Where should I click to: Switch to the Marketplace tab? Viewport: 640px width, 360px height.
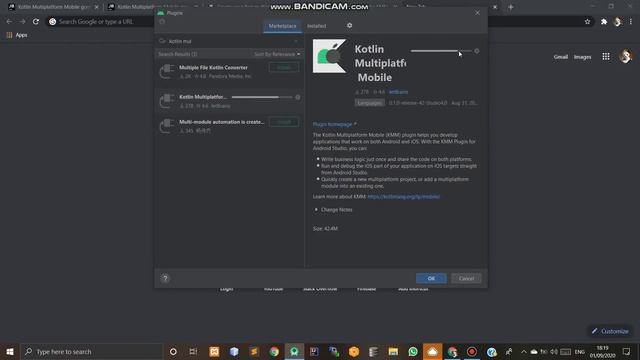coord(282,26)
